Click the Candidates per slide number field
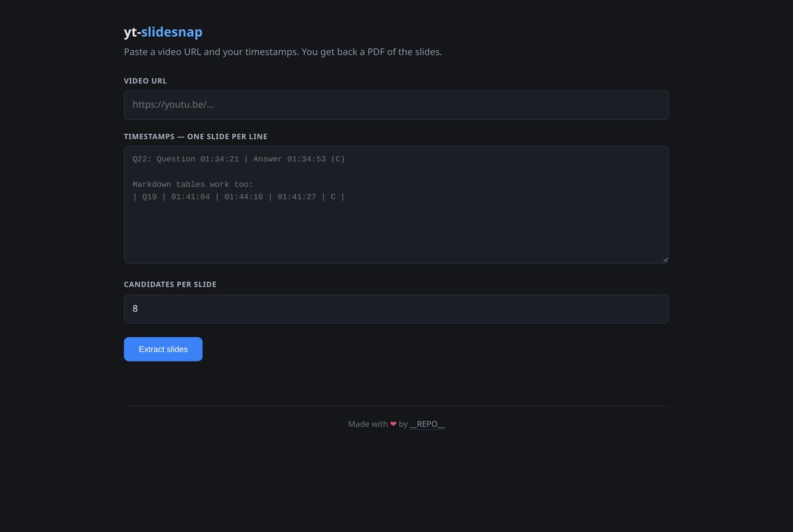This screenshot has width=793, height=532. click(x=396, y=309)
